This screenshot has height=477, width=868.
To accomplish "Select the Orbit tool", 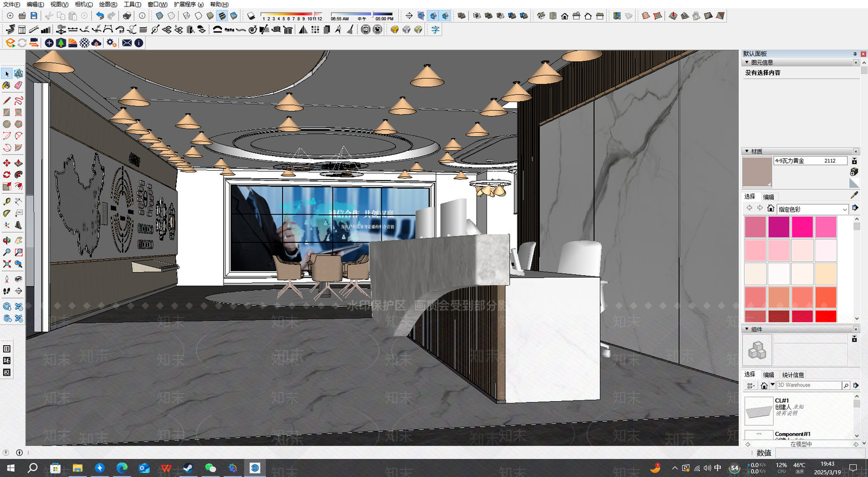I will point(7,240).
